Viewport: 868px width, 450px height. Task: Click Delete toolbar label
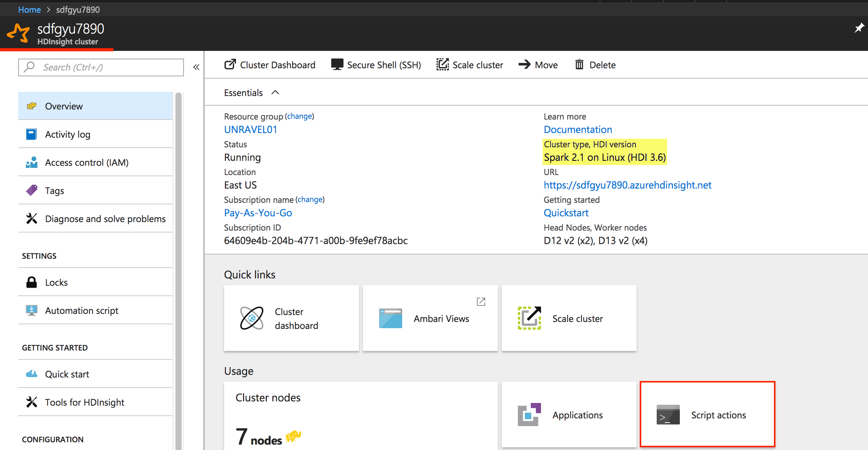tap(602, 65)
